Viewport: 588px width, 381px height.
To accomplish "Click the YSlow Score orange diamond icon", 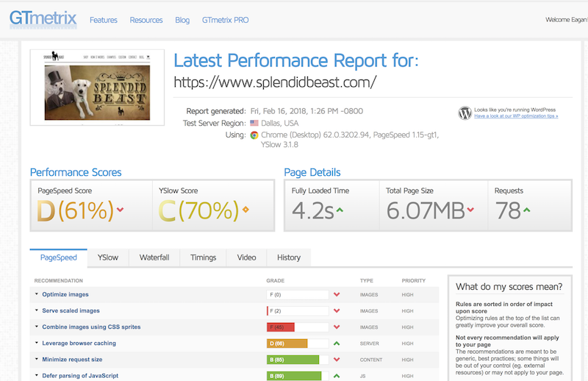I will 245,210.
